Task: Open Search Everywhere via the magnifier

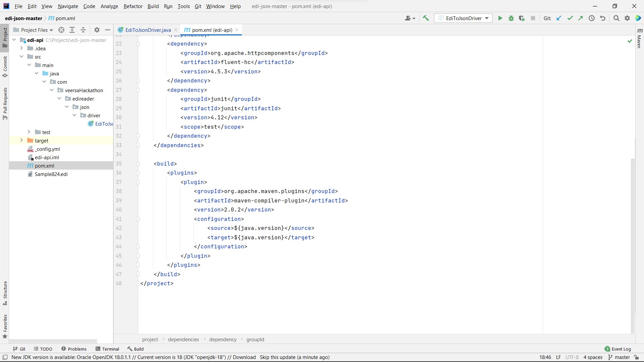Action: pos(616,18)
